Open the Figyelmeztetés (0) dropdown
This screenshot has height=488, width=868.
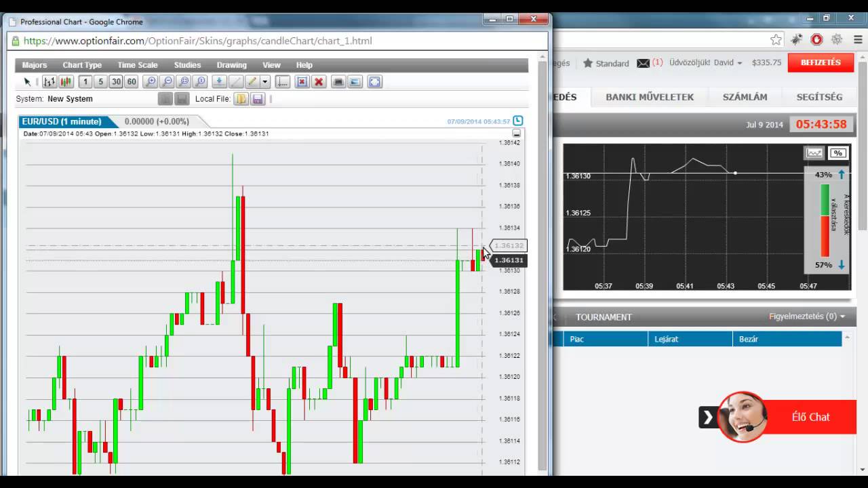coord(807,317)
